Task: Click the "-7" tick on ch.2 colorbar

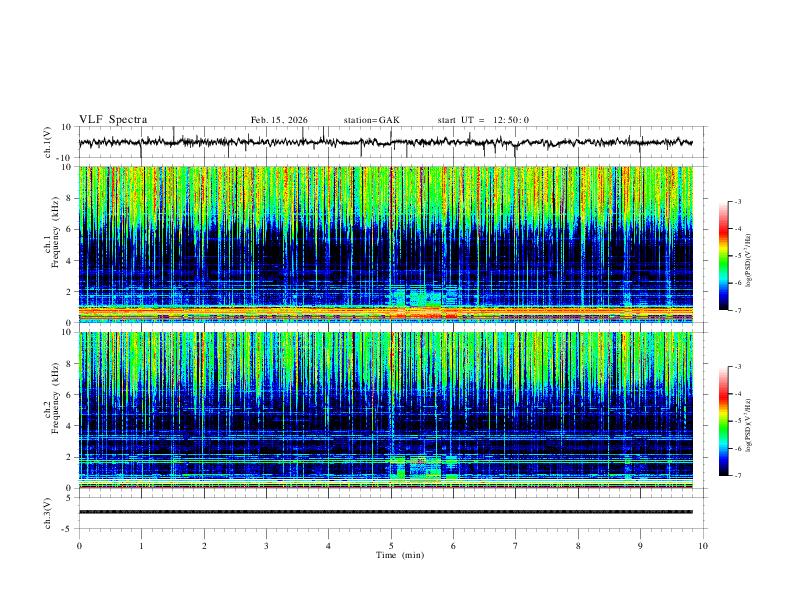Action: (x=738, y=476)
